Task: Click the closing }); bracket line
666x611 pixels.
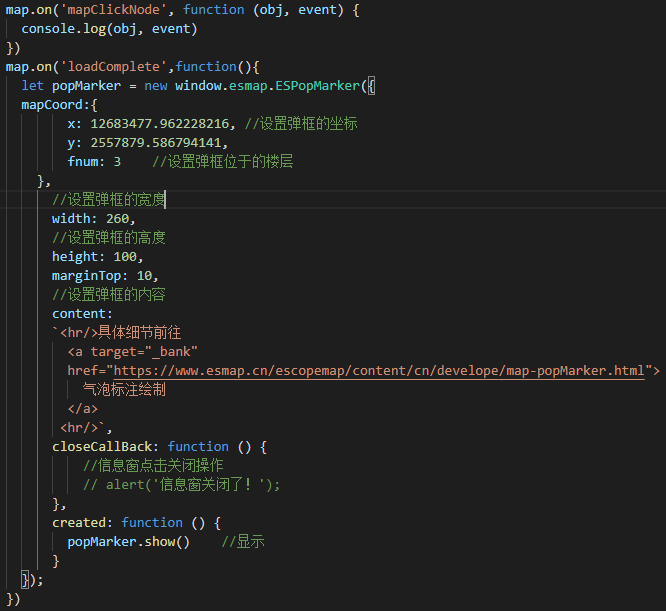Action: click(x=32, y=580)
